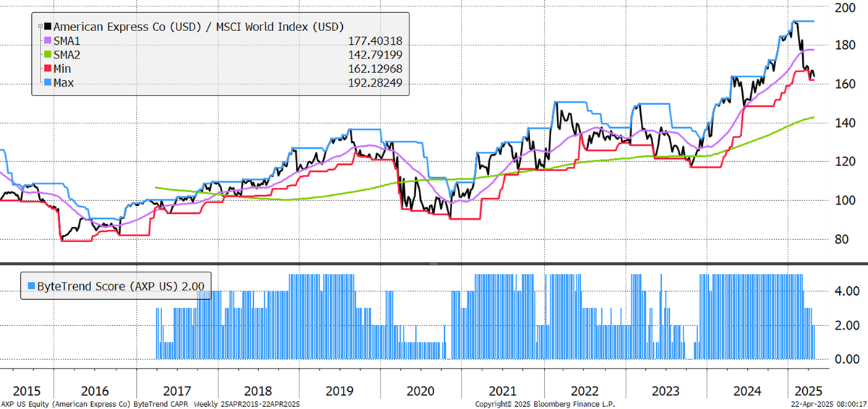Click the 2015 year label on time axis

27,391
